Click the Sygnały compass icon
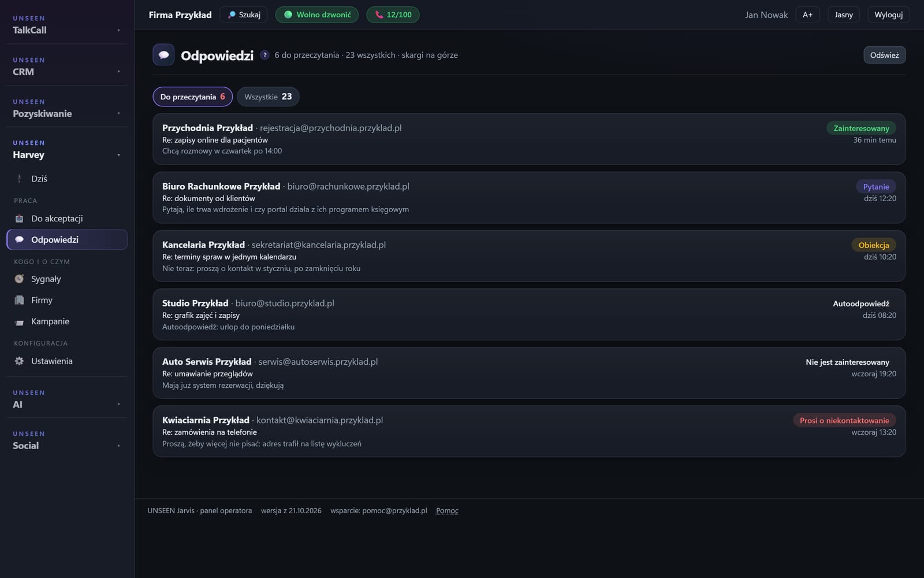The height and width of the screenshot is (578, 924). click(19, 279)
